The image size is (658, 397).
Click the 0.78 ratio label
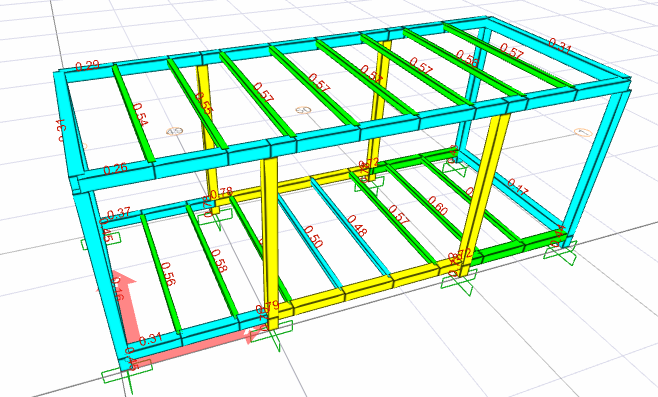tap(221, 193)
